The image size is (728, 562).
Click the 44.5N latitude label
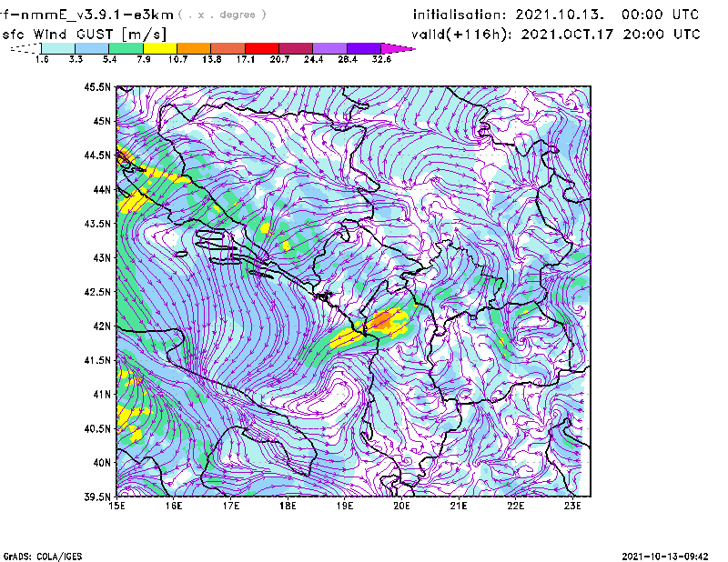pos(97,156)
